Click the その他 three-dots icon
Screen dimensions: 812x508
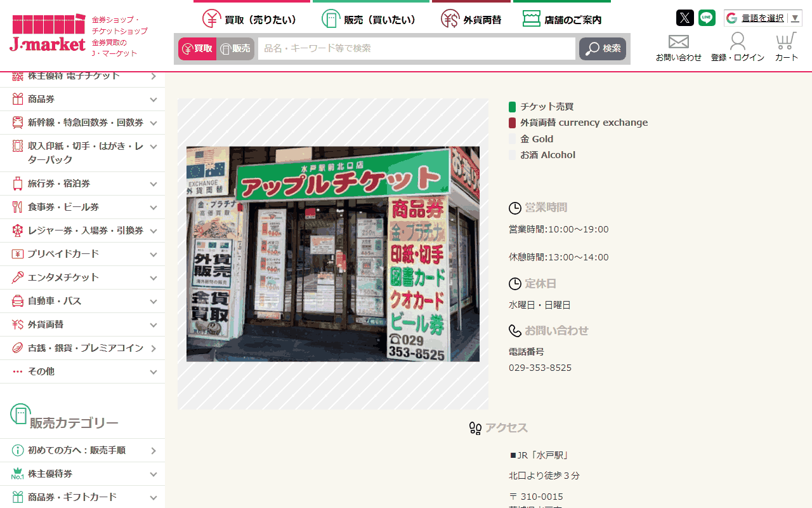(x=18, y=371)
